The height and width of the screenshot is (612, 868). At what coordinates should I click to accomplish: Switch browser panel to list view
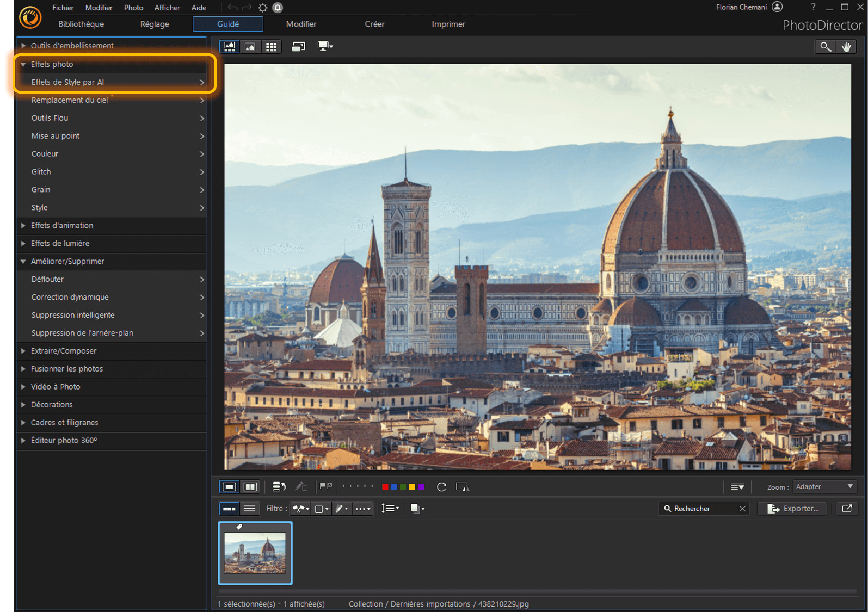249,509
